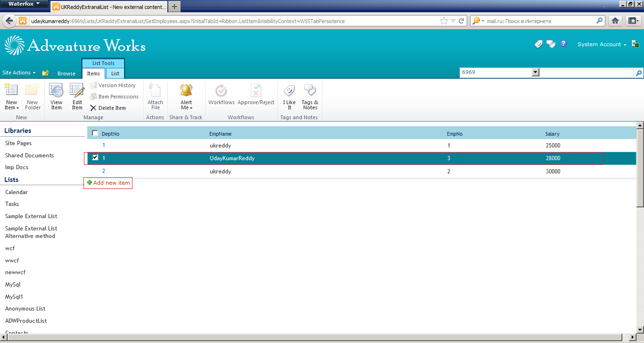
Task: Click the Edit Item icon
Action: pos(77,94)
